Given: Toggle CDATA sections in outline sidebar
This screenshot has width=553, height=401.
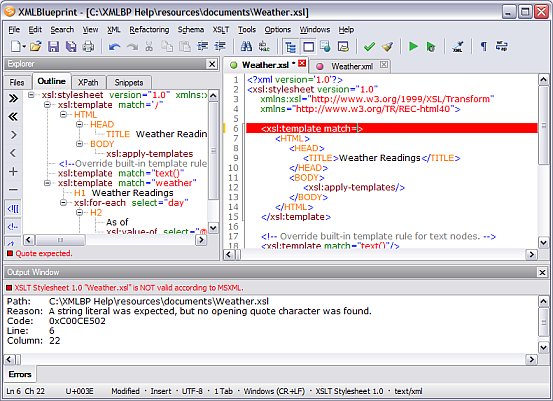Looking at the screenshot, I should 13,209.
